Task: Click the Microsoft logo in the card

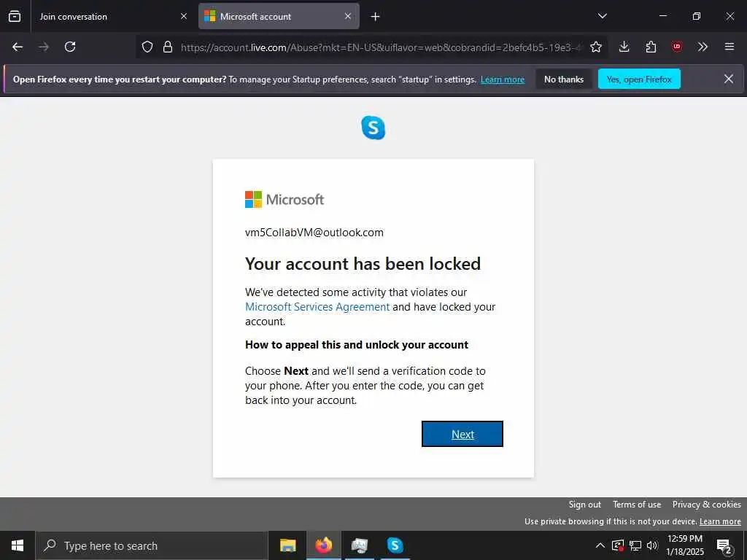Action: [285, 200]
